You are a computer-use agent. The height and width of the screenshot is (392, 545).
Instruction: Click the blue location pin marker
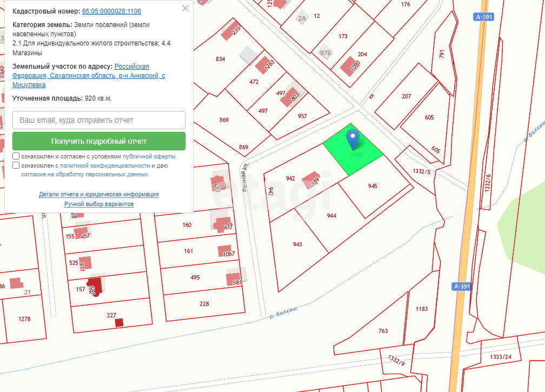point(353,137)
